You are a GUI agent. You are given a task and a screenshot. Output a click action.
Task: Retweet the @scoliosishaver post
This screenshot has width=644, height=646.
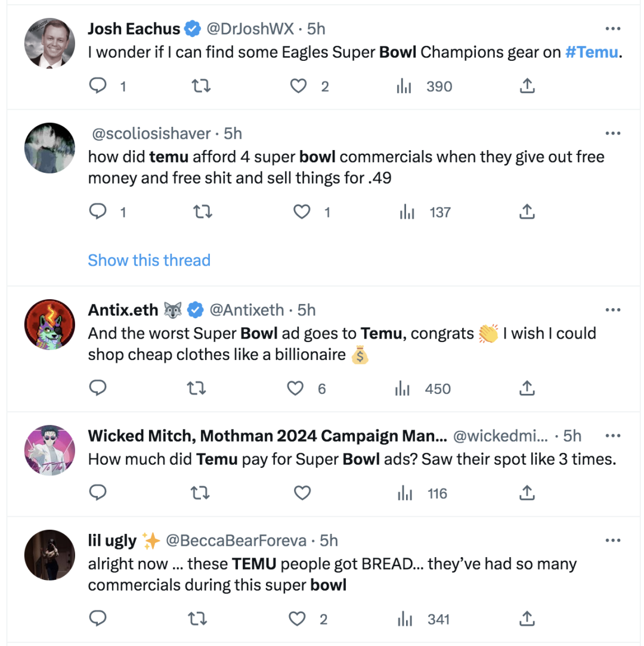pos(202,212)
